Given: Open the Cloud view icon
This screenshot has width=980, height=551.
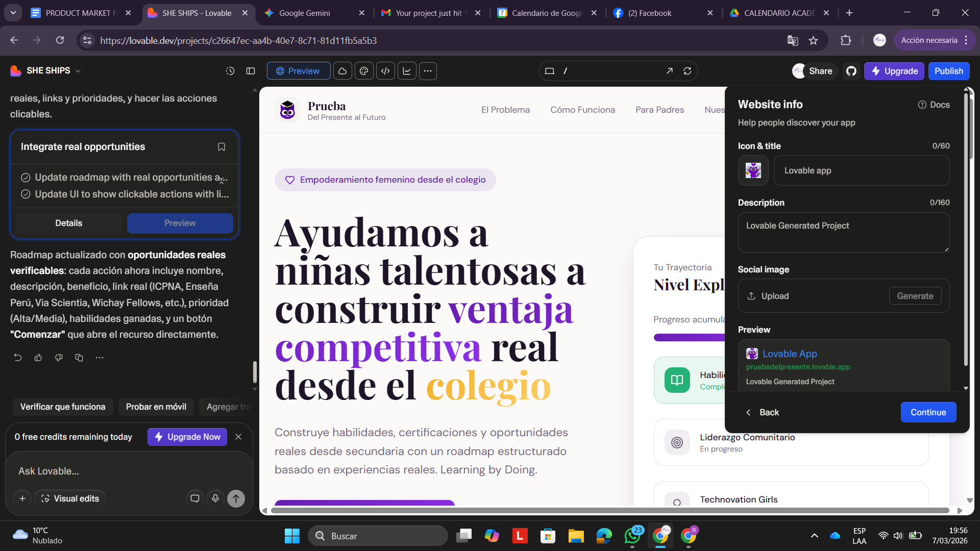Looking at the screenshot, I should [342, 71].
